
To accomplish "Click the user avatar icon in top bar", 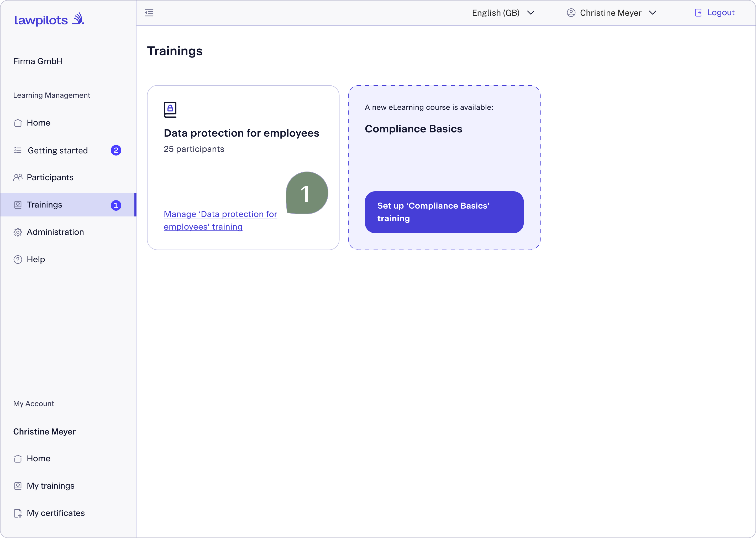I will pos(571,13).
